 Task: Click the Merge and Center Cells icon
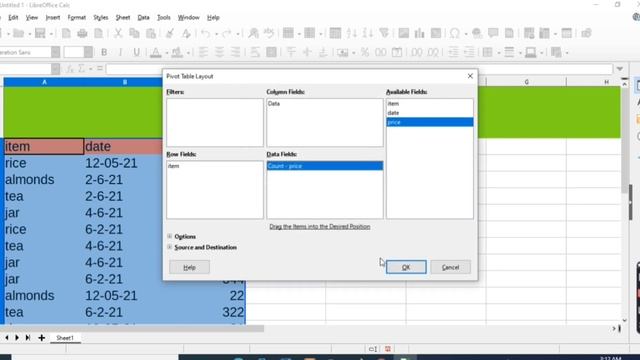pyautogui.click(x=271, y=52)
